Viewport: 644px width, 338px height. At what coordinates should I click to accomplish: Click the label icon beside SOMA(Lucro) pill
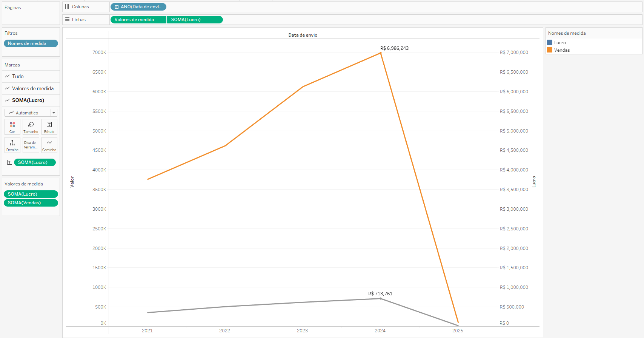pos(10,162)
